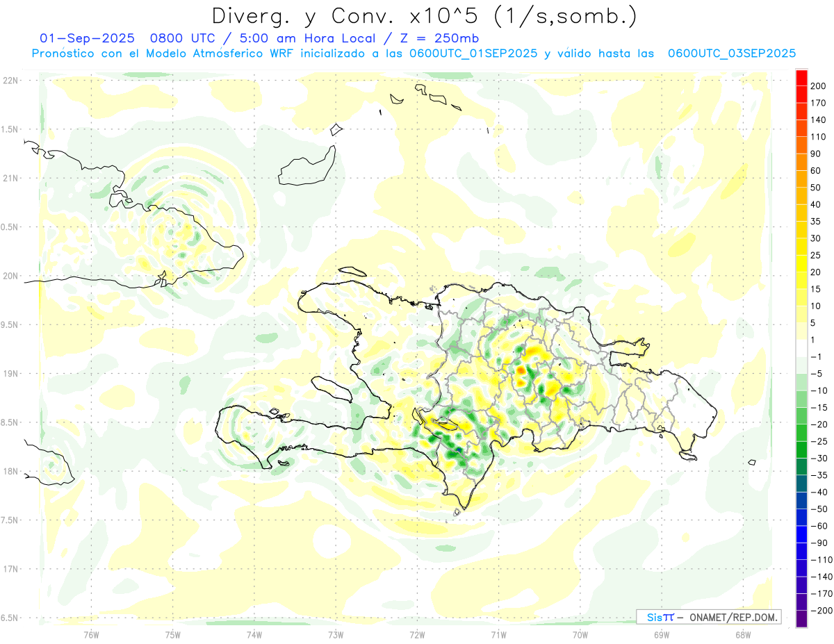This screenshot has height=644, width=834.
Task: Click the '21N' latitude label
Action: tap(10, 178)
